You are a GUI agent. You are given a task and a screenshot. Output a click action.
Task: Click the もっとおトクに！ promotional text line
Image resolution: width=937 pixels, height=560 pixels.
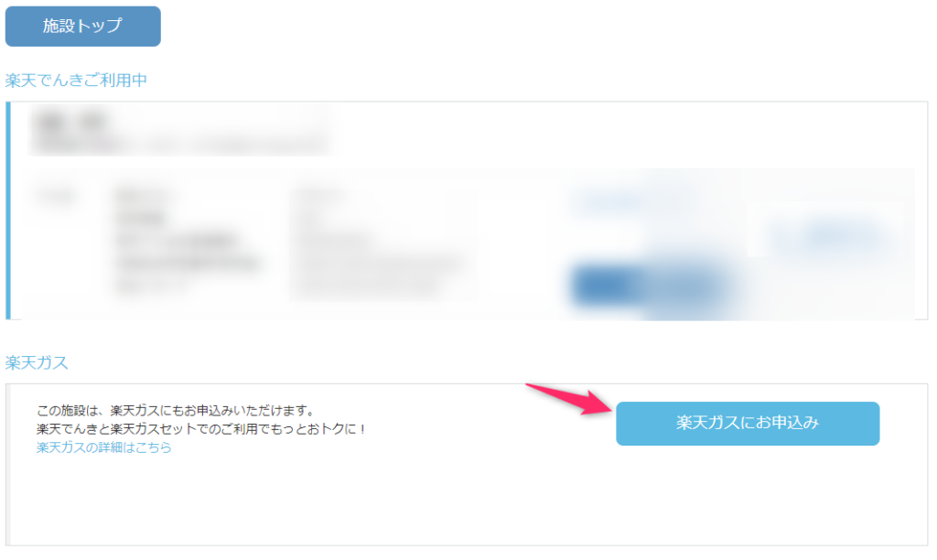point(201,428)
